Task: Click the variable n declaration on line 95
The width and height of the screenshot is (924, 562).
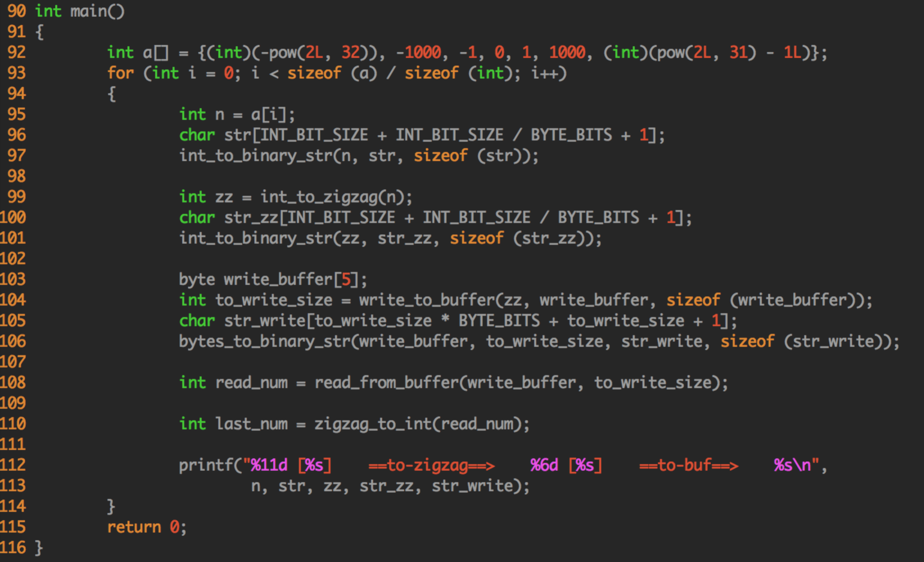Action: (220, 115)
